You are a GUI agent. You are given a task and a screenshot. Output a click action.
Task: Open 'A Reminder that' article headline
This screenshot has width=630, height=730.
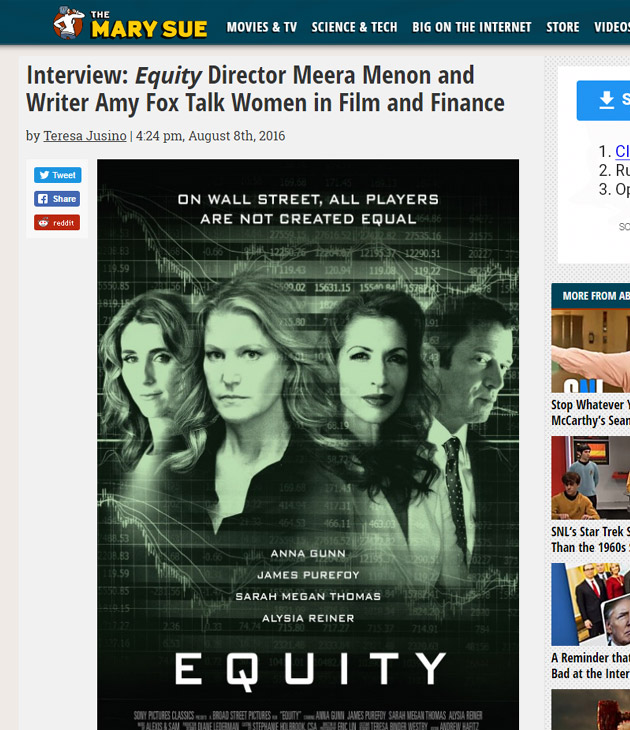(x=590, y=666)
